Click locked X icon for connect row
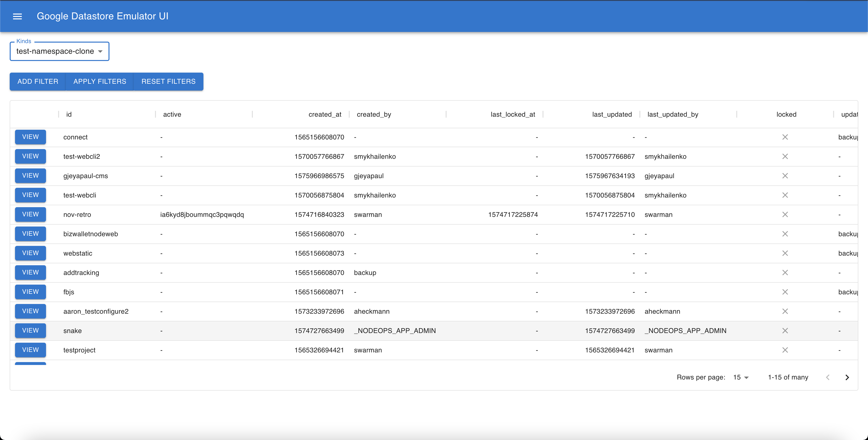Screen dimensions: 868x440 785,137
